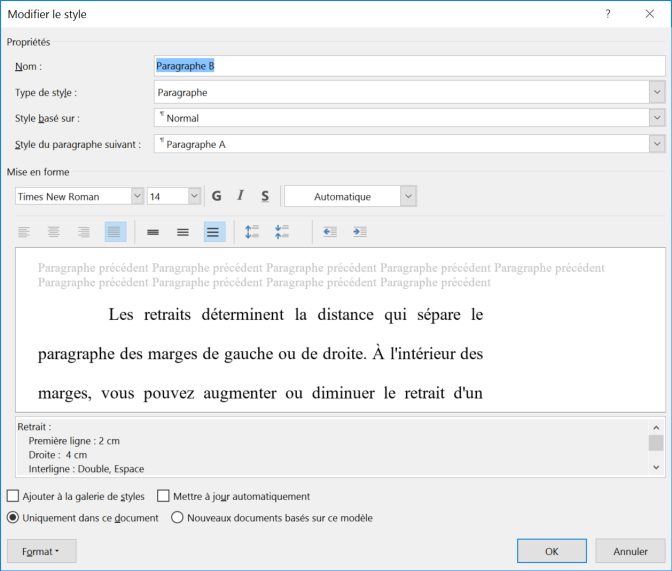This screenshot has width=672, height=571.
Task: Open the Automatique font color dropdown
Action: pyautogui.click(x=408, y=196)
